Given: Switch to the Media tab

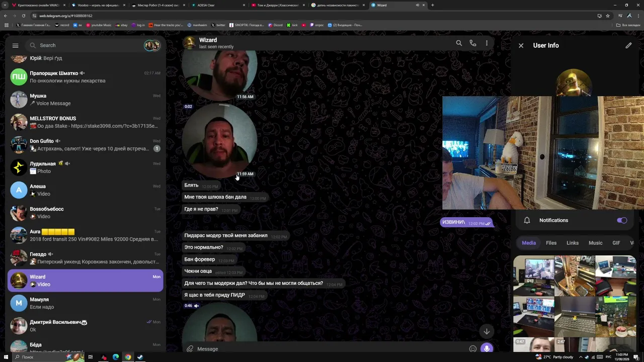Looking at the screenshot, I should [529, 243].
